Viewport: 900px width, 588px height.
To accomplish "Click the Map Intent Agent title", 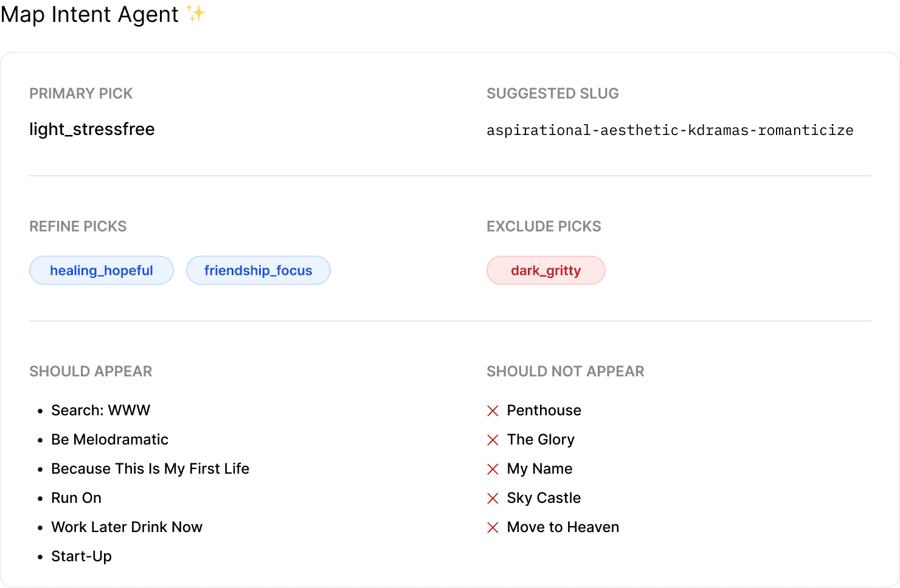I will 89,14.
